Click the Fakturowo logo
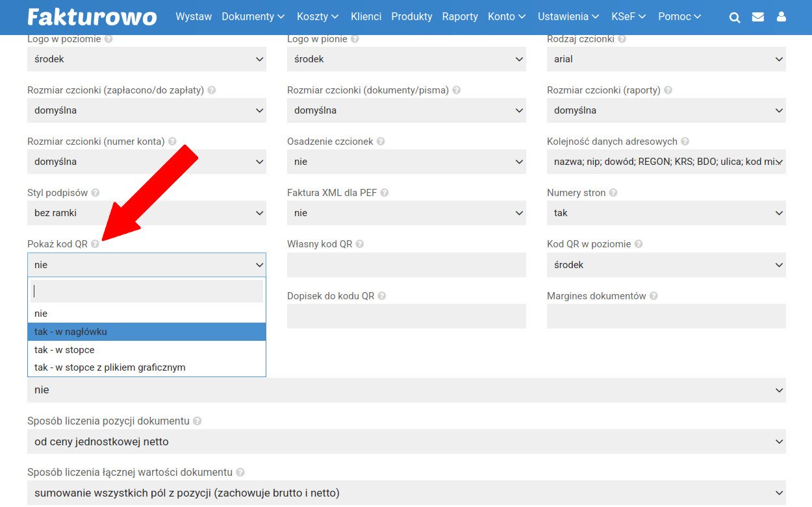The height and width of the screenshot is (507, 812). (92, 17)
